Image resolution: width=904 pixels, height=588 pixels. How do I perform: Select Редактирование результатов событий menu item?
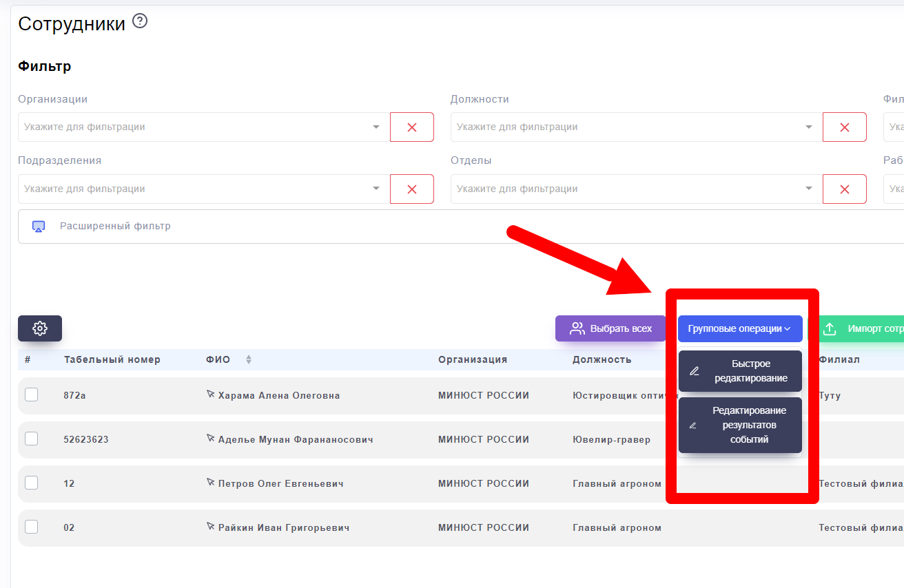click(740, 425)
